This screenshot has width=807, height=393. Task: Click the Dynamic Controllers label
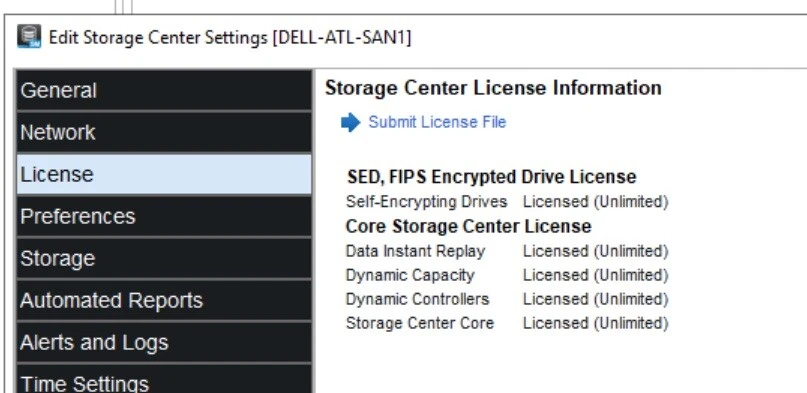pyautogui.click(x=417, y=299)
